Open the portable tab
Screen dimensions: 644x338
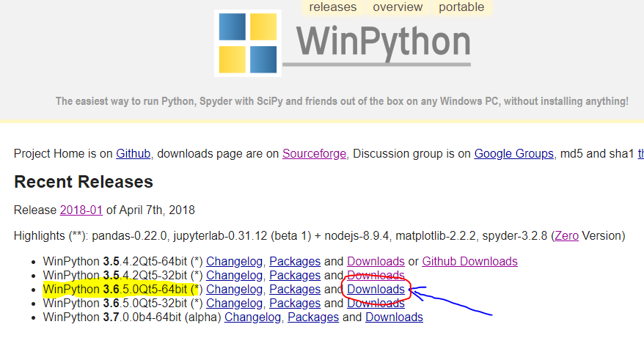point(461,7)
